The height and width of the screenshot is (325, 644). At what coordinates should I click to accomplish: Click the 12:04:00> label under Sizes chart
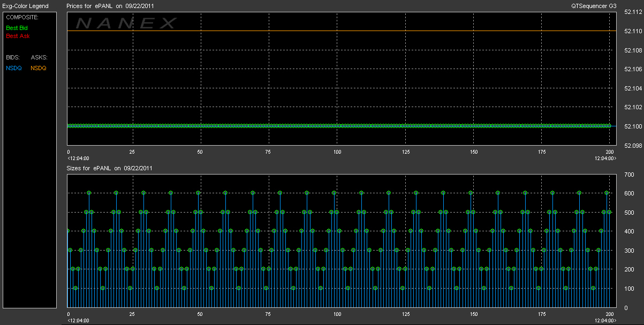(605, 321)
